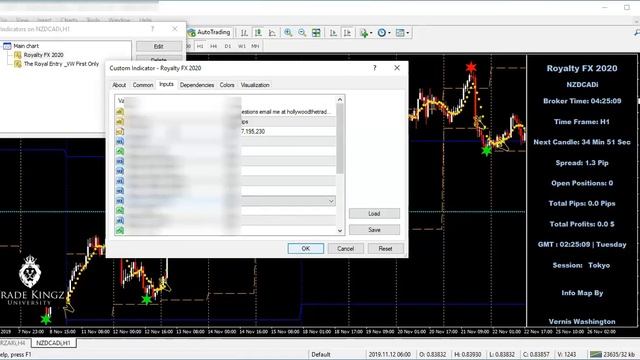Click the O: 0.83832 status bar value
The height and width of the screenshot is (360, 640).
point(432,354)
